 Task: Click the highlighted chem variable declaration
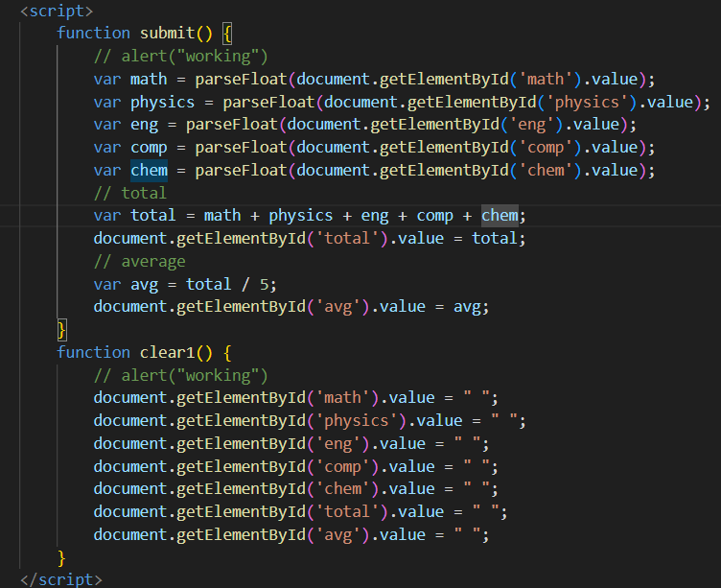[149, 171]
